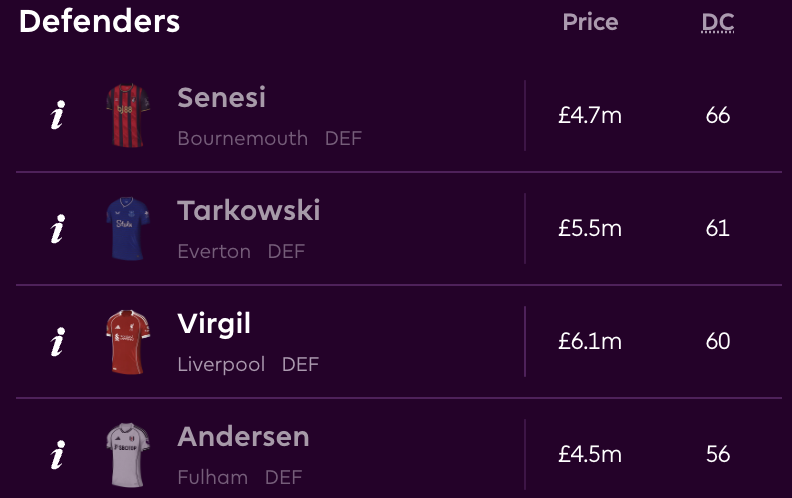Select the player name Tarkowski

[x=249, y=211]
